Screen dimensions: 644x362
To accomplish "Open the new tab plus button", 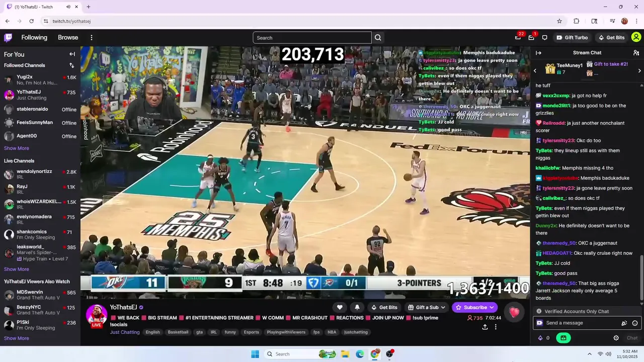I will (89, 7).
